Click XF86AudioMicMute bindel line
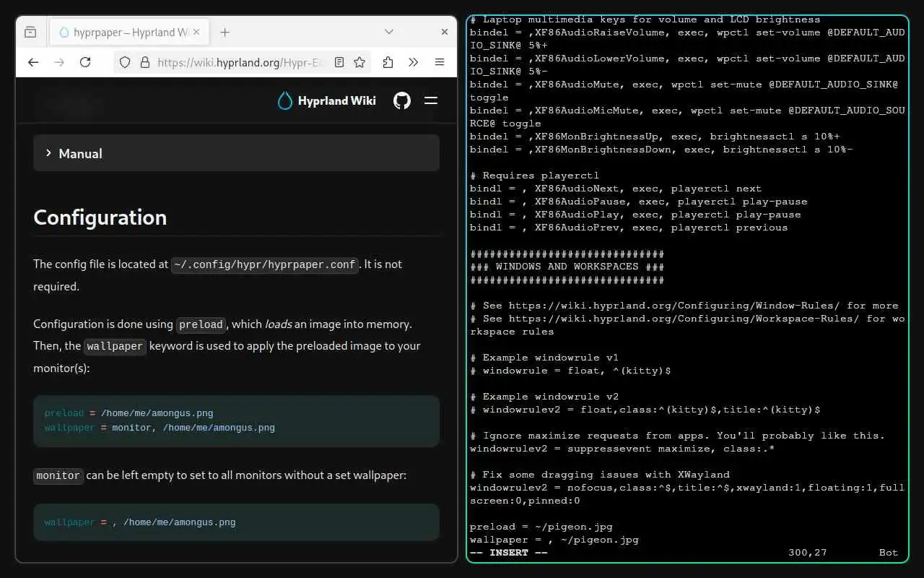The width and height of the screenshot is (924, 578). point(687,117)
